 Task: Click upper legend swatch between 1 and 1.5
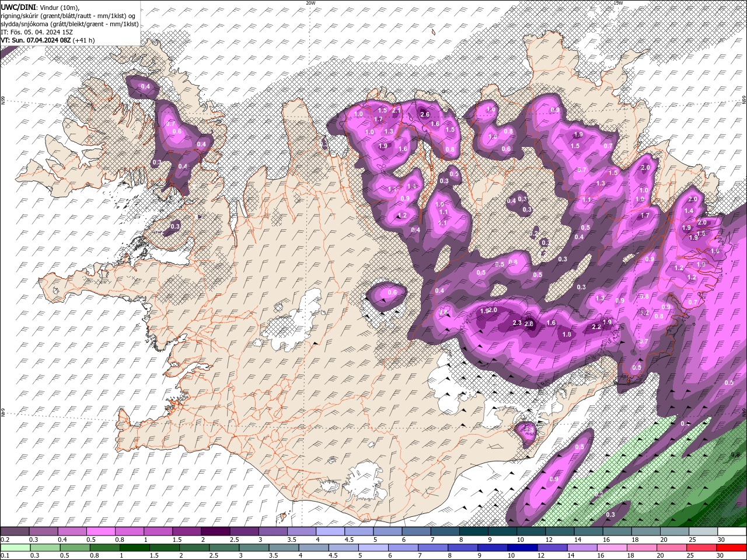tap(158, 531)
